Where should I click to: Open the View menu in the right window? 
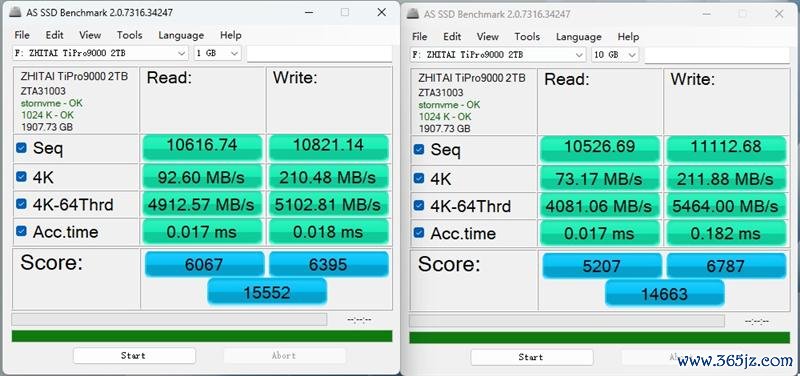point(487,37)
